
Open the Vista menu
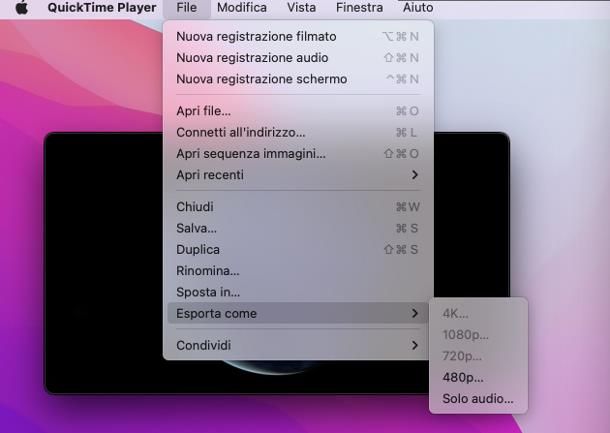[301, 7]
